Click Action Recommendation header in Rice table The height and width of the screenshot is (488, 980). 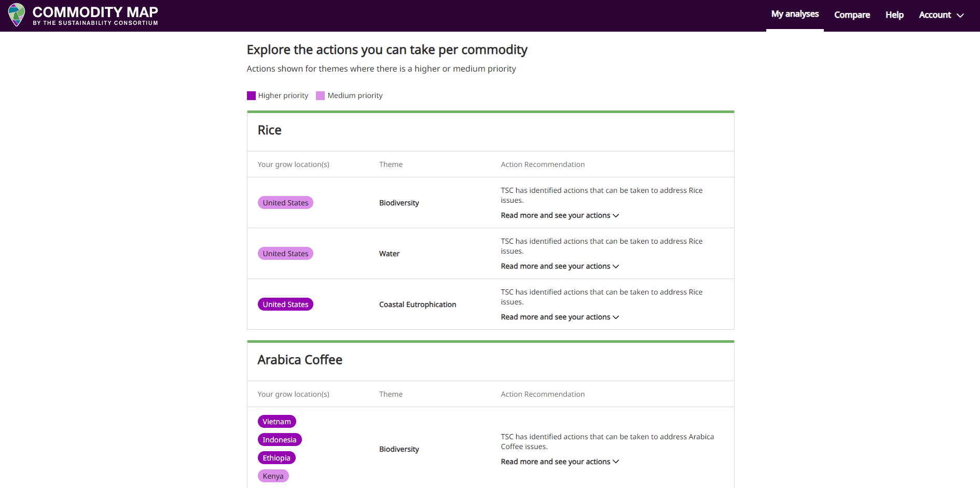[543, 164]
